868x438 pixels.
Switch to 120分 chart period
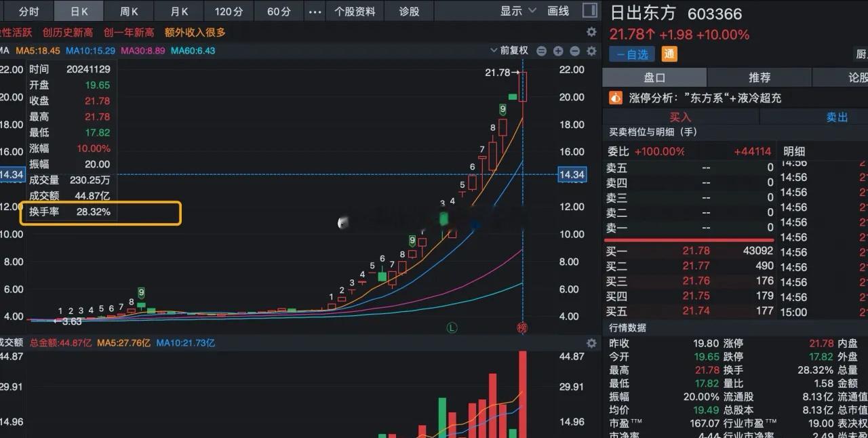pos(229,12)
